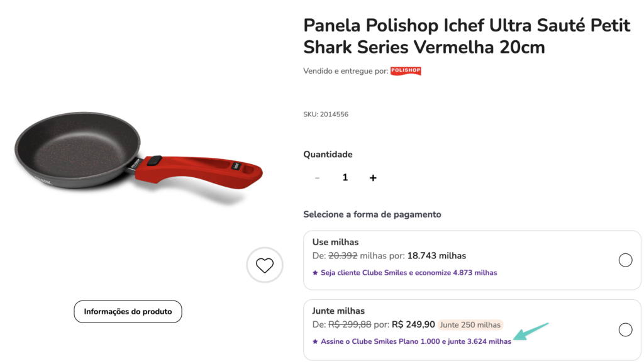
Task: Click the Selecione a forma de pagamento heading
Action: coord(372,214)
